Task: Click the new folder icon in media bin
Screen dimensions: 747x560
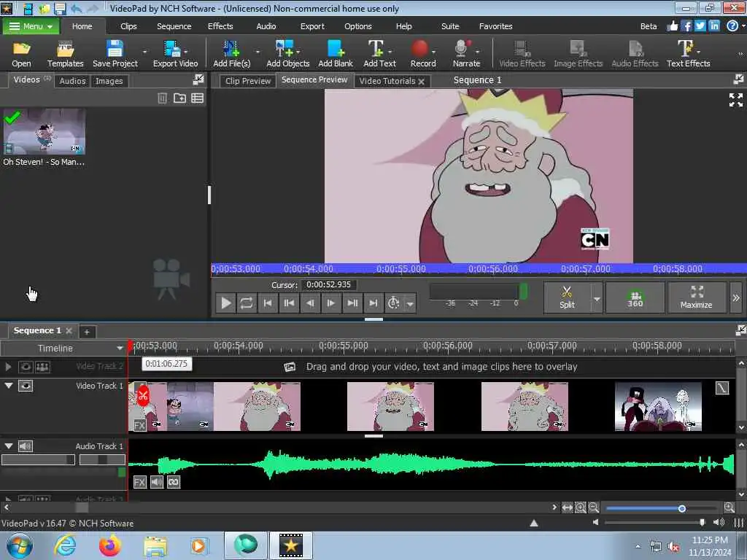Action: coord(179,98)
